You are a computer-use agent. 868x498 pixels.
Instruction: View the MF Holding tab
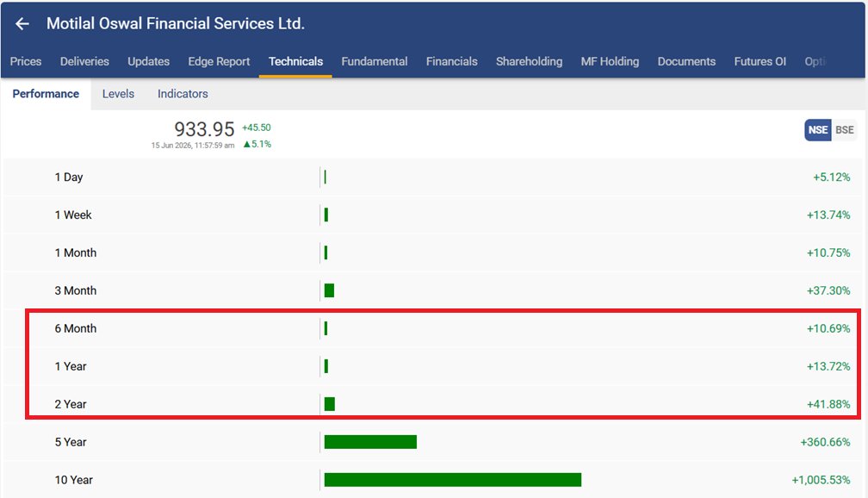tap(610, 61)
